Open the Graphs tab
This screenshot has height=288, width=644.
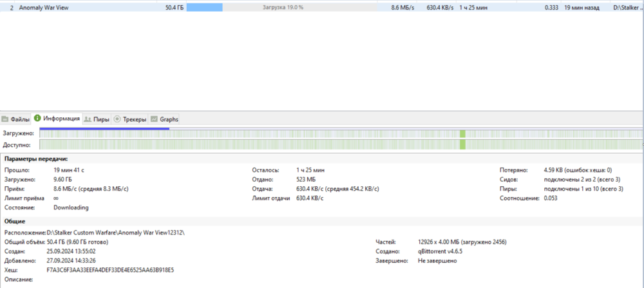point(164,120)
